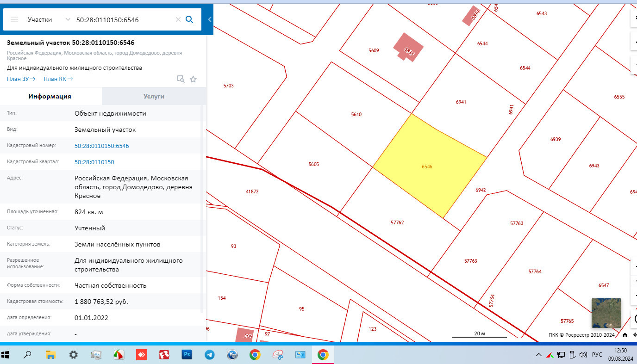
Task: Add parcel to favorites with star icon
Action: 193,79
